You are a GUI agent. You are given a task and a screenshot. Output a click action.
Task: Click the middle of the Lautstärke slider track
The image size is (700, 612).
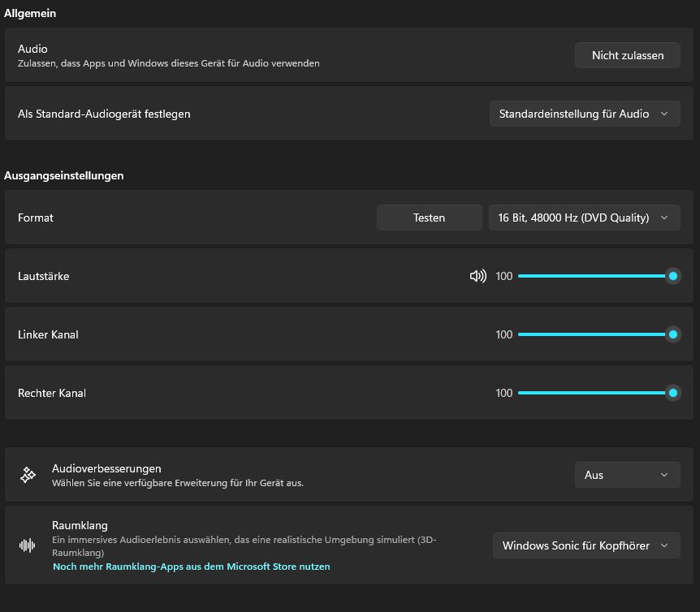click(595, 276)
